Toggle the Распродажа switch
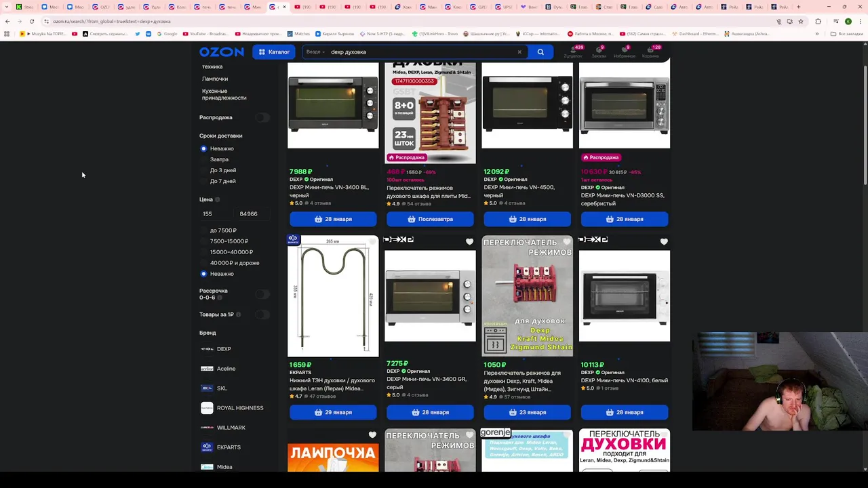Viewport: 868px width, 488px height. tap(262, 117)
